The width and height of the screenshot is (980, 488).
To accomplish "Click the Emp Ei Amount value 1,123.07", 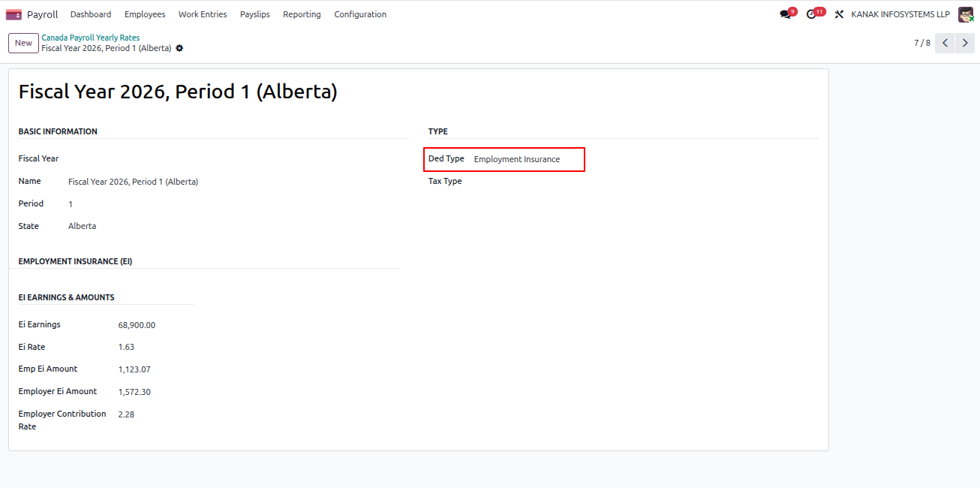I will [134, 369].
